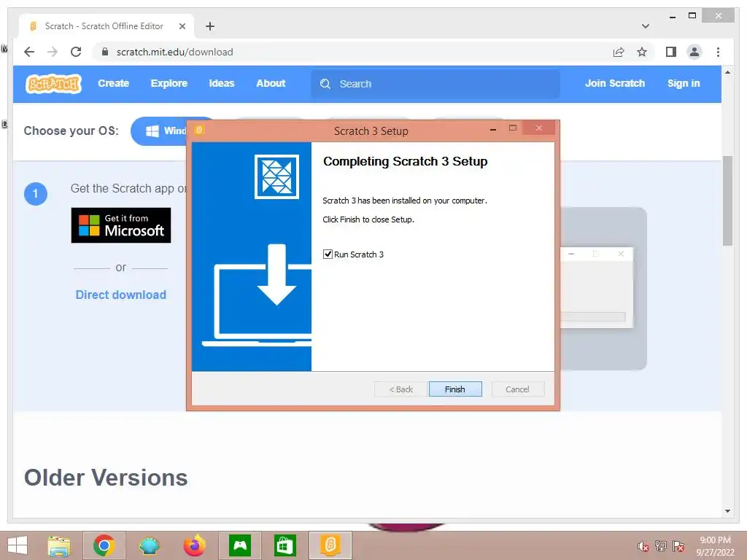747x560 pixels.
Task: Open the Explore menu item
Action: [x=169, y=83]
